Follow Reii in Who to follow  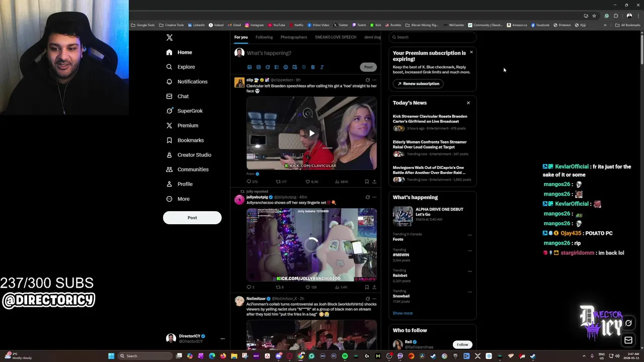click(462, 344)
